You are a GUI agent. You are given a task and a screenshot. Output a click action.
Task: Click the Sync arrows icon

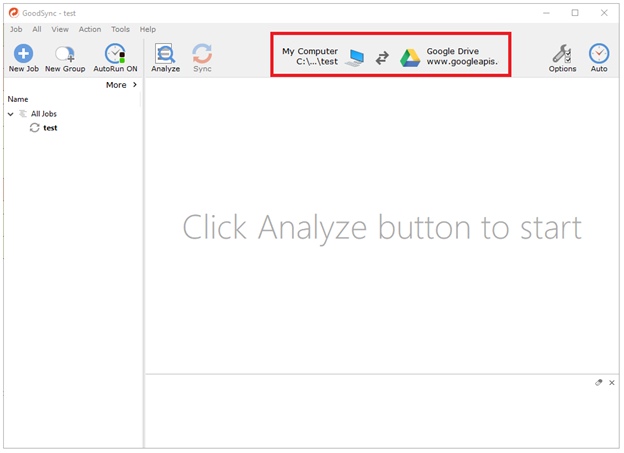202,54
